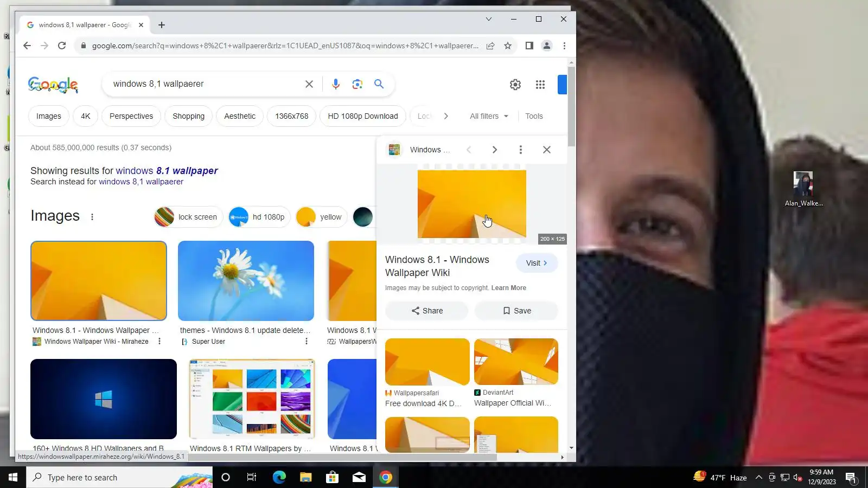Submit search with magnifier icon
Viewport: 868px width, 488px height.
(x=379, y=84)
